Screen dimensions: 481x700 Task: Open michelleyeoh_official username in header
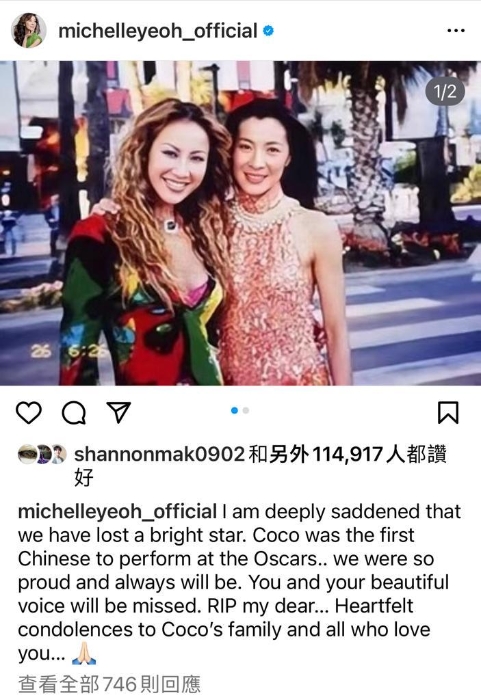pyautogui.click(x=158, y=31)
